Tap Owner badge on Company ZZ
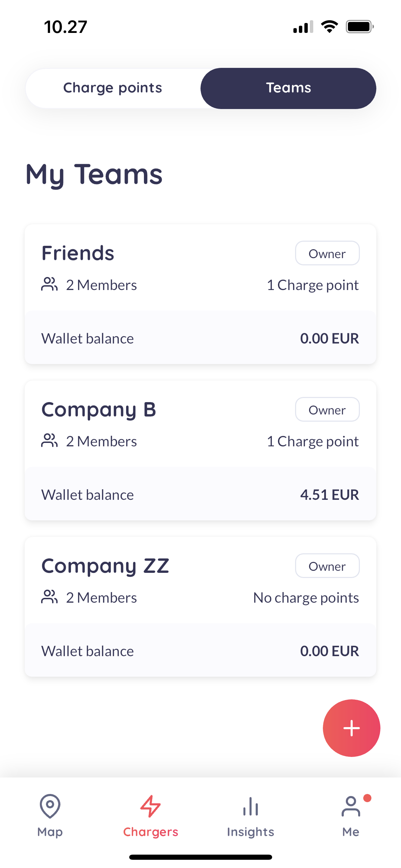Image resolution: width=401 pixels, height=868 pixels. (327, 566)
